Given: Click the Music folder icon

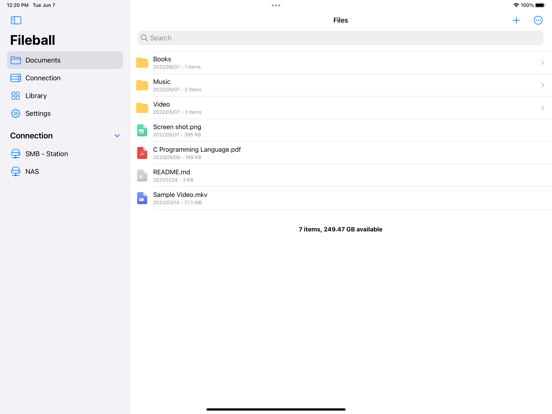Looking at the screenshot, I should click(142, 85).
